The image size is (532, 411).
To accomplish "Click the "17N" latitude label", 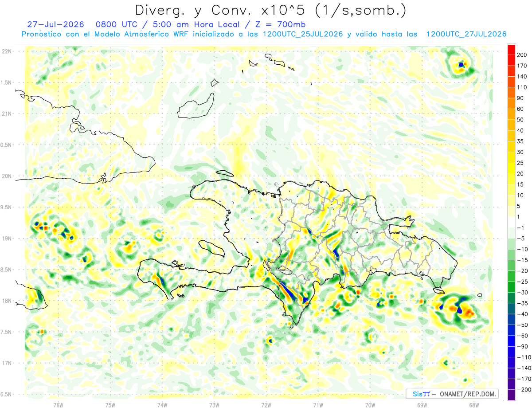I will 7,363.
